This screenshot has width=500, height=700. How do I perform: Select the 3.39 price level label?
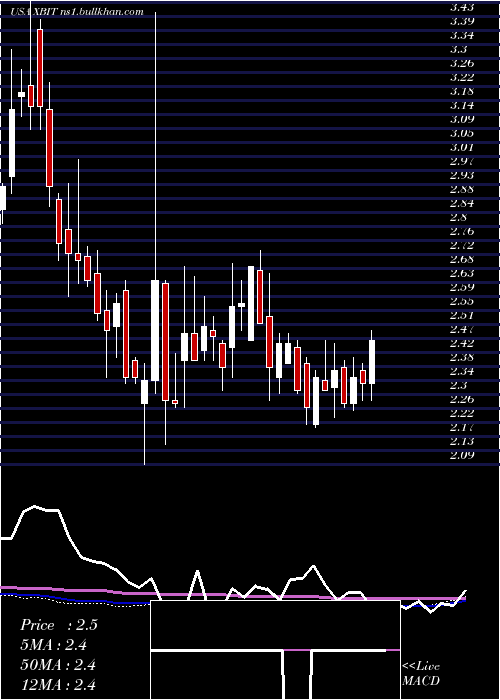[462, 21]
